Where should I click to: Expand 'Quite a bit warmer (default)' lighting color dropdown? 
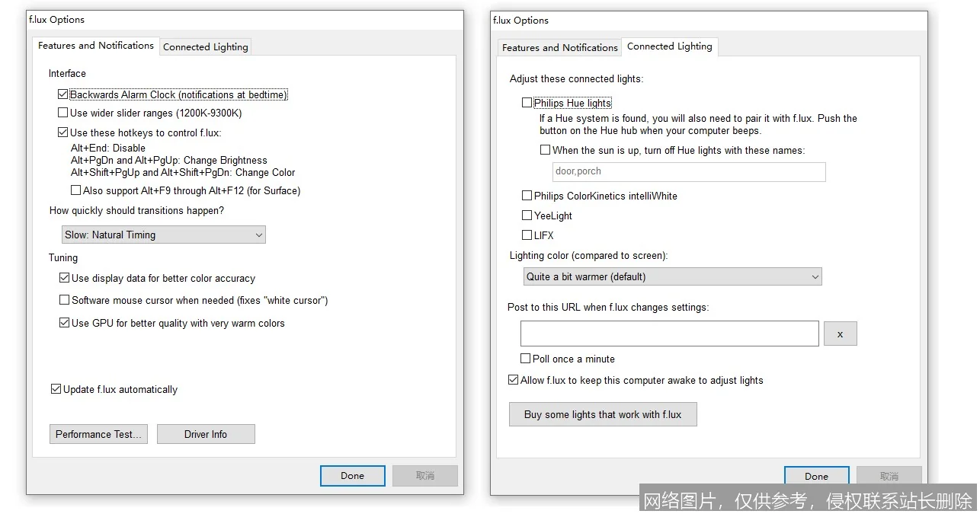672,276
